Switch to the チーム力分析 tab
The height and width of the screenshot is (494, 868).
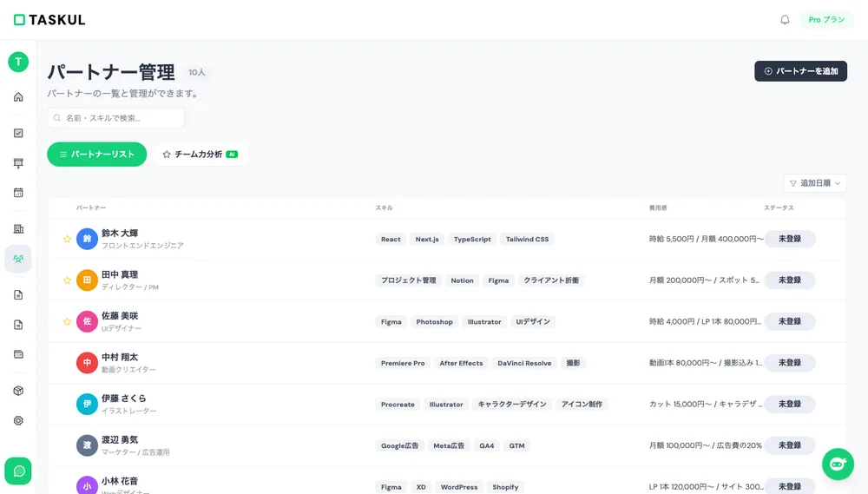coord(200,155)
